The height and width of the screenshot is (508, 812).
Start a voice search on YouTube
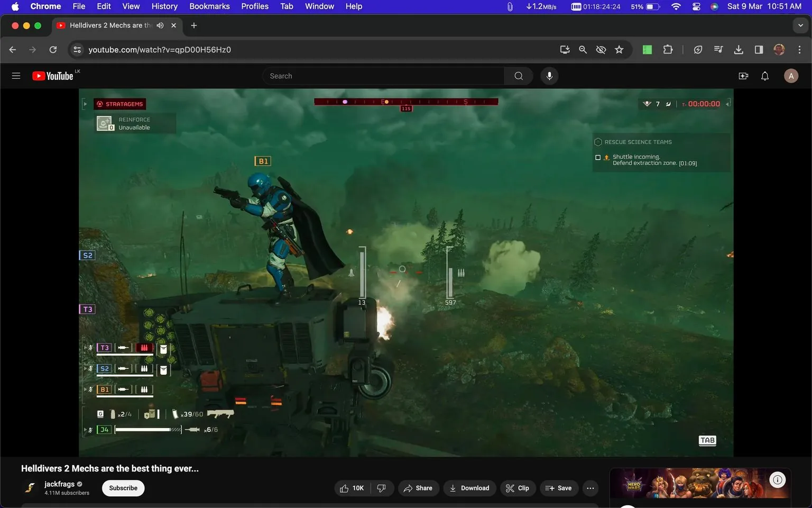tap(549, 76)
